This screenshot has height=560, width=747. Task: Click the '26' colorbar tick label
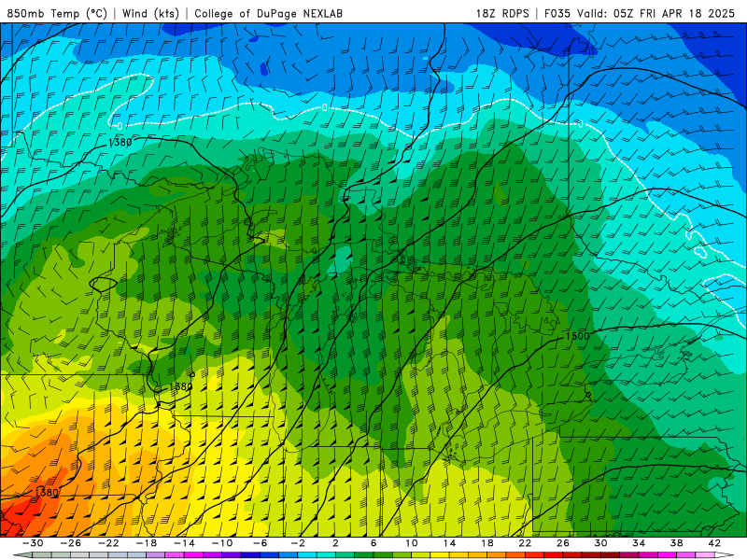tap(563, 543)
